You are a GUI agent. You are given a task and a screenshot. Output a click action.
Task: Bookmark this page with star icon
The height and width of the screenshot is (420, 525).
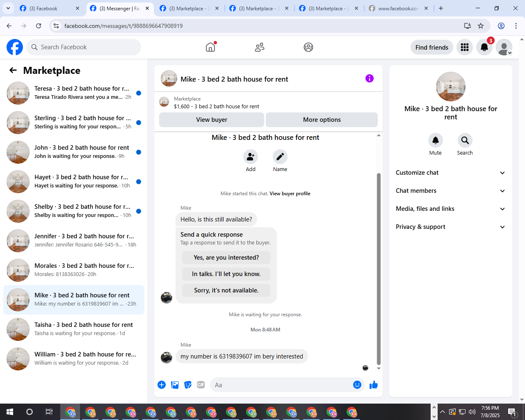[481, 26]
